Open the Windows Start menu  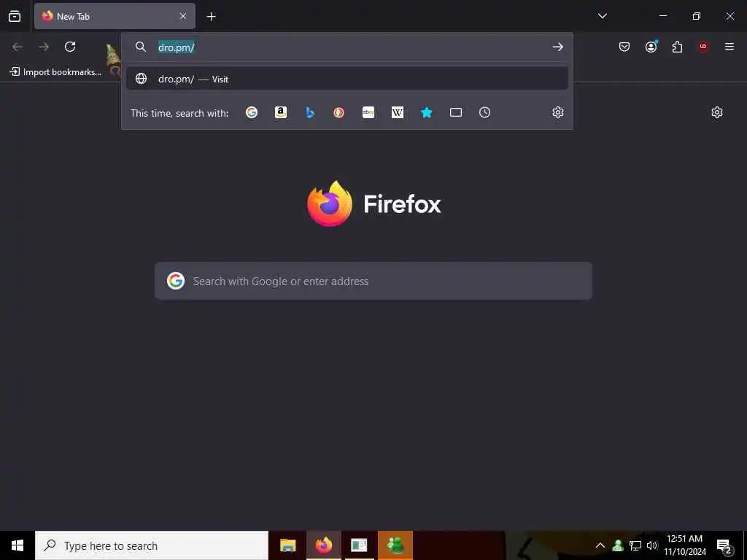point(18,545)
